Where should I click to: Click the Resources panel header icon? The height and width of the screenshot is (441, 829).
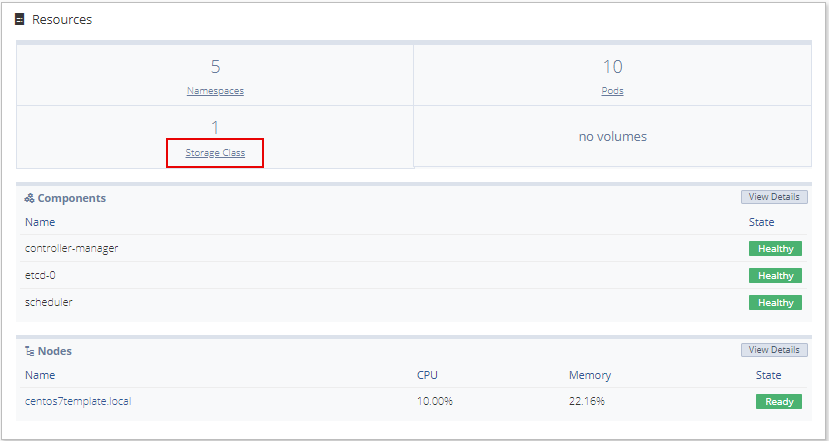[20, 20]
